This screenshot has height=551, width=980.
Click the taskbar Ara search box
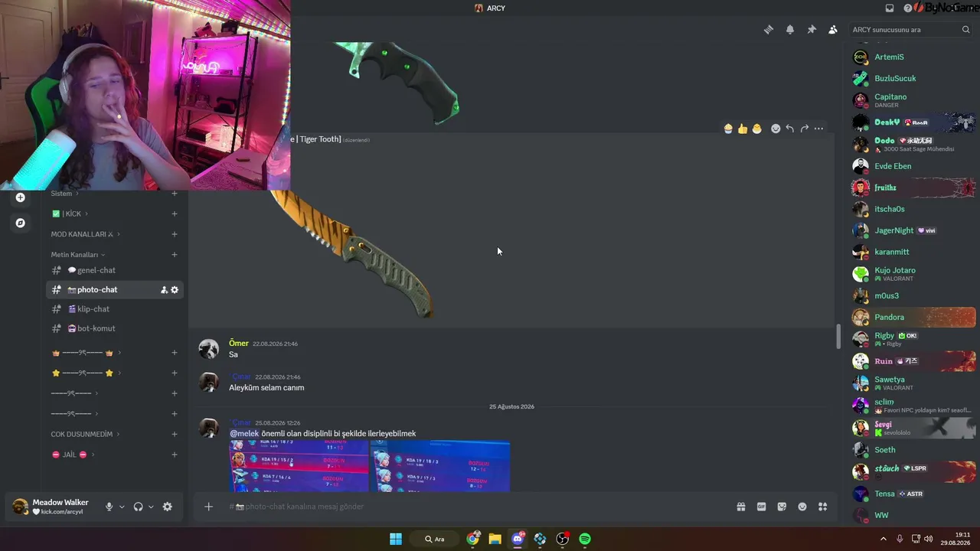435,539
